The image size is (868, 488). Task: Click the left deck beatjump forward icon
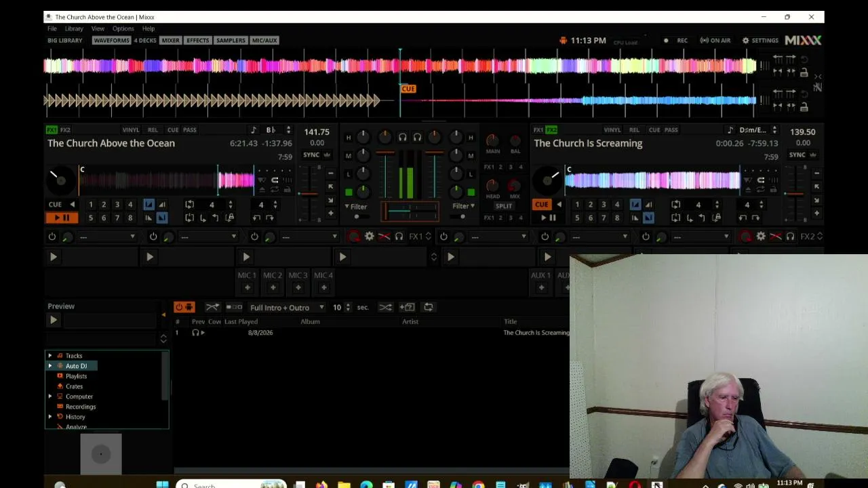[x=270, y=218]
